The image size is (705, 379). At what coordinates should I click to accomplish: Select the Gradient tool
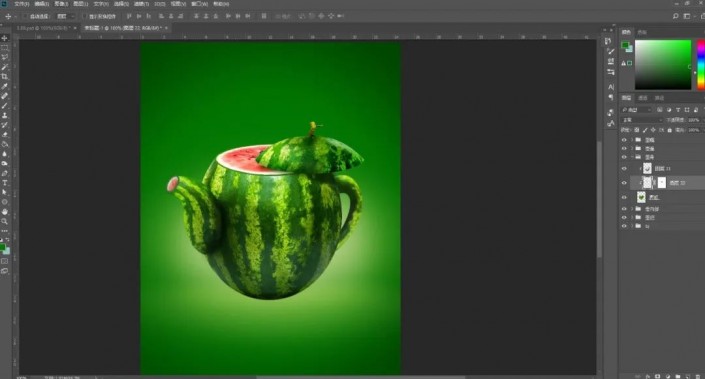[x=4, y=144]
